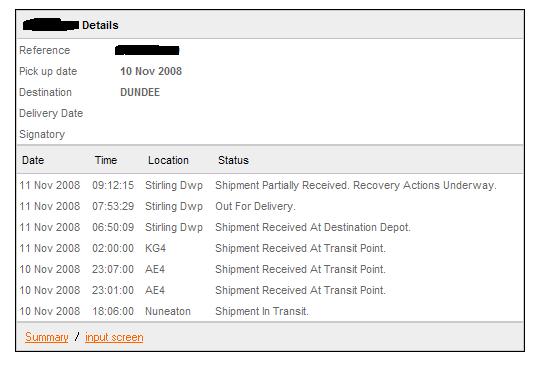Click the Time column header
Screen dimensions: 534x384
click(106, 160)
